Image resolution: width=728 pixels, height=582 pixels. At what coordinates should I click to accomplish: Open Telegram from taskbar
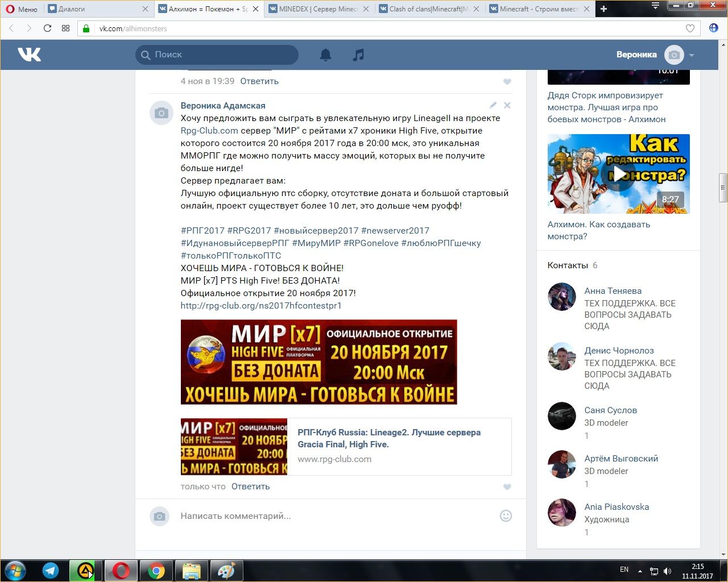pyautogui.click(x=51, y=571)
